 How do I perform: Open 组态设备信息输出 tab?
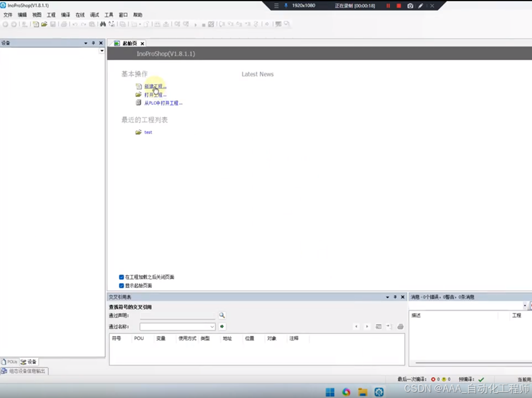(24, 371)
